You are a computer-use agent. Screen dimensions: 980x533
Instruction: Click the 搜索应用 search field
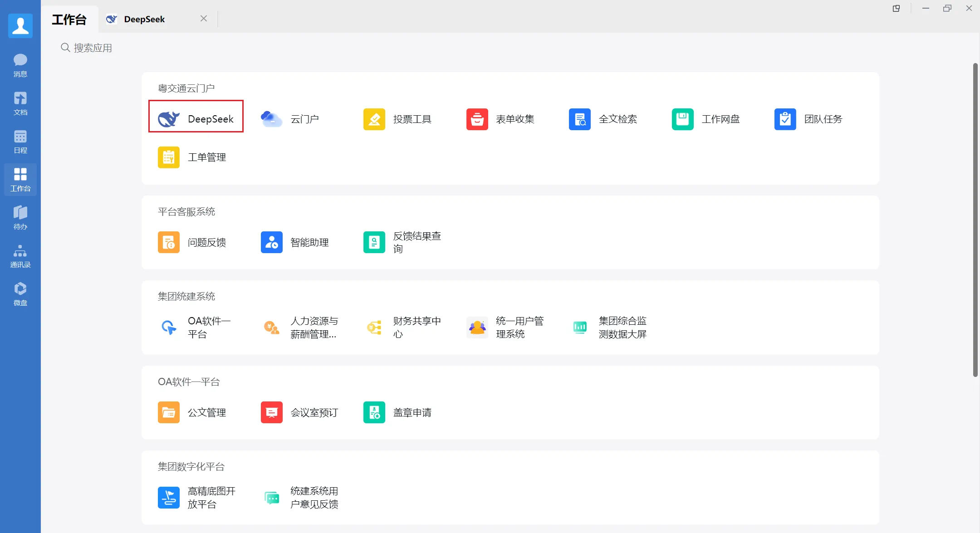[x=93, y=48]
